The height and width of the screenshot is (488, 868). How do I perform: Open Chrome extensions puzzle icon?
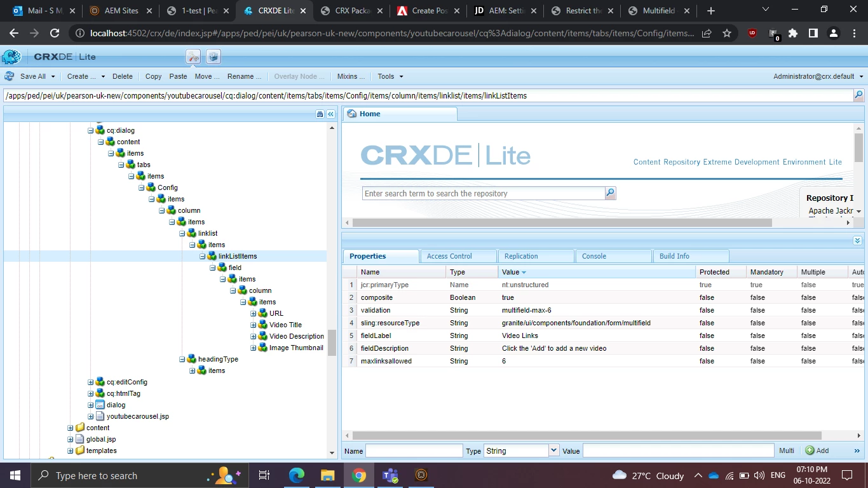pyautogui.click(x=792, y=33)
